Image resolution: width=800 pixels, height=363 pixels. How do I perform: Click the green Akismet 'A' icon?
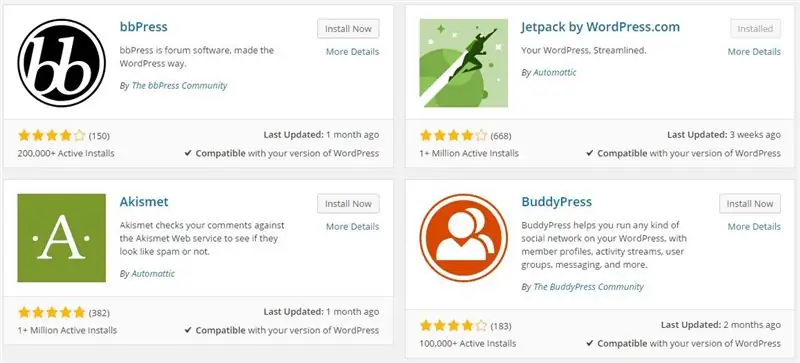point(62,238)
